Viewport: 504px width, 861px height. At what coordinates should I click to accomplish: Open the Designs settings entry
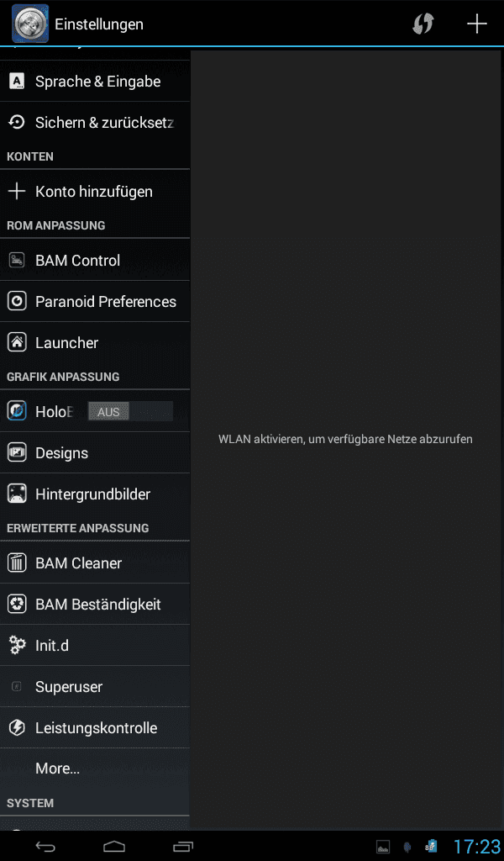(x=95, y=453)
